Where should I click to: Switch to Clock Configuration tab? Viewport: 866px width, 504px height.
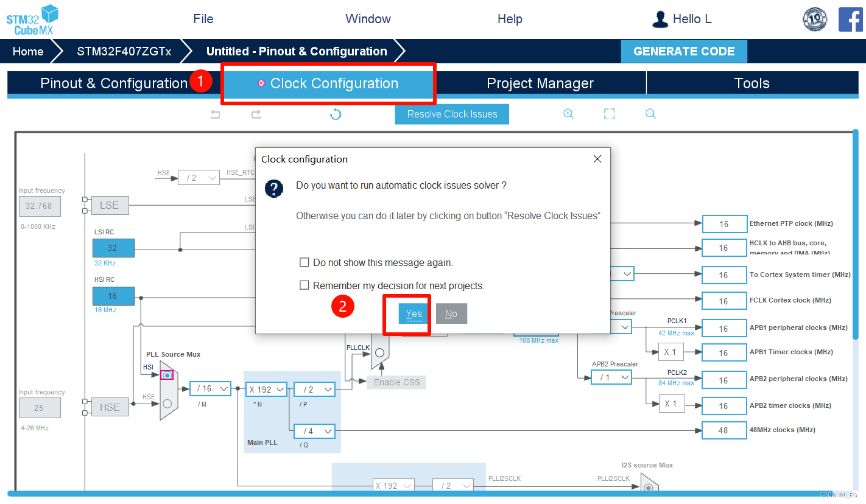pyautogui.click(x=328, y=83)
